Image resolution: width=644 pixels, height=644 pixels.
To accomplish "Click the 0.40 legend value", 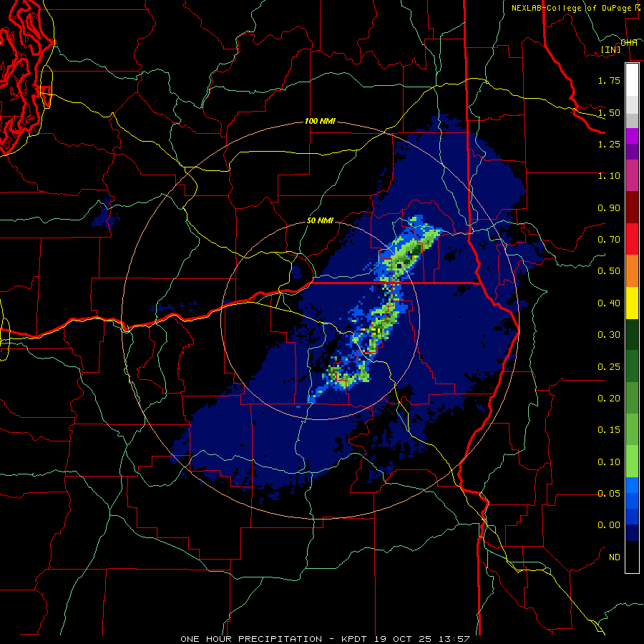I will tap(609, 303).
